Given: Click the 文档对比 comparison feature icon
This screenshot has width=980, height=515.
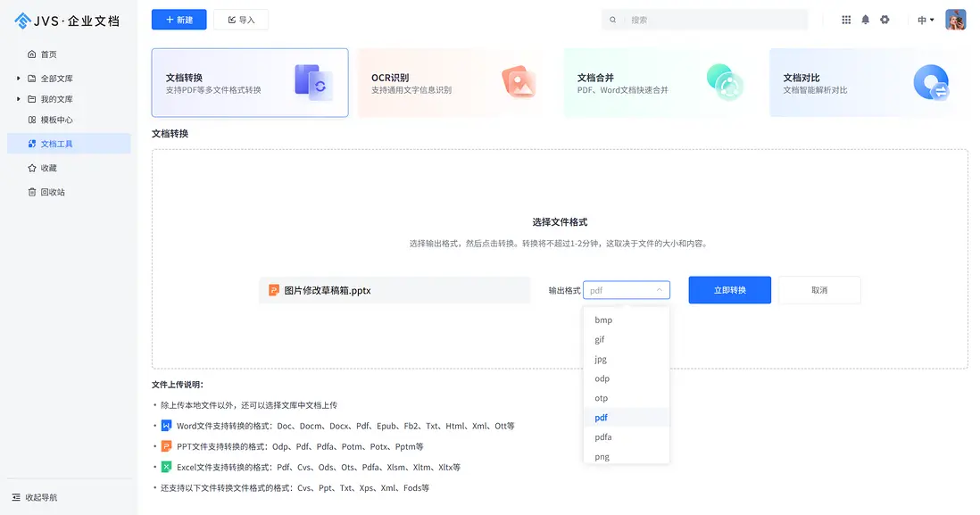Looking at the screenshot, I should pos(931,82).
